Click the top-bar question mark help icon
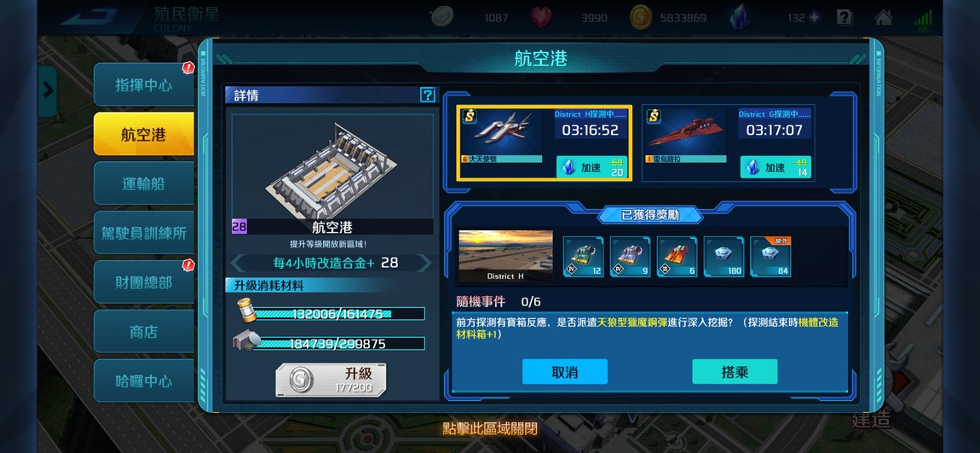980x453 pixels. tap(845, 18)
